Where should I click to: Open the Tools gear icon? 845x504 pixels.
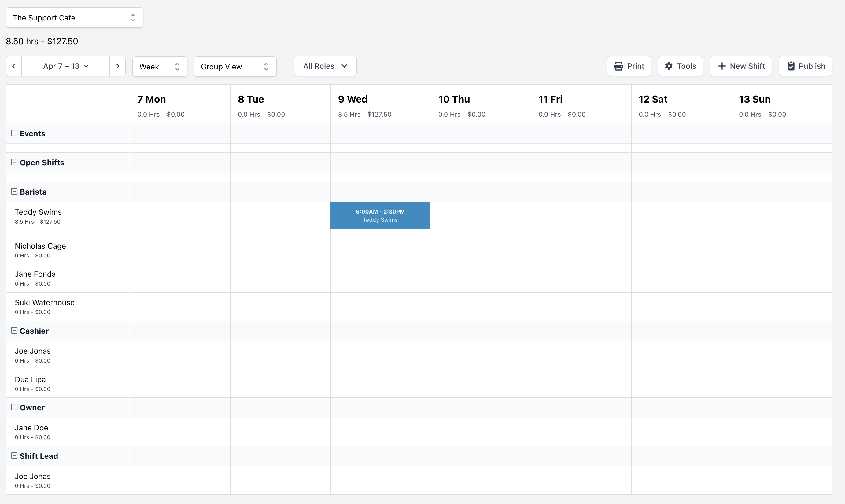tap(669, 66)
